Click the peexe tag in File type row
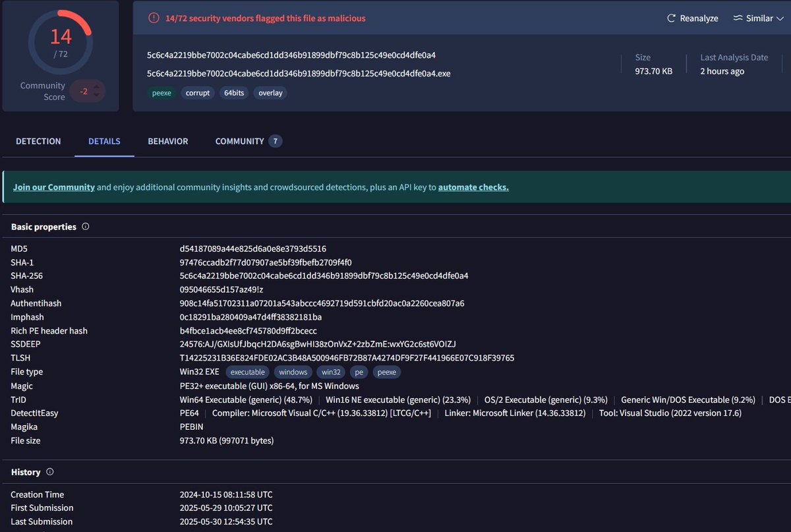This screenshot has width=791, height=532. pos(387,372)
